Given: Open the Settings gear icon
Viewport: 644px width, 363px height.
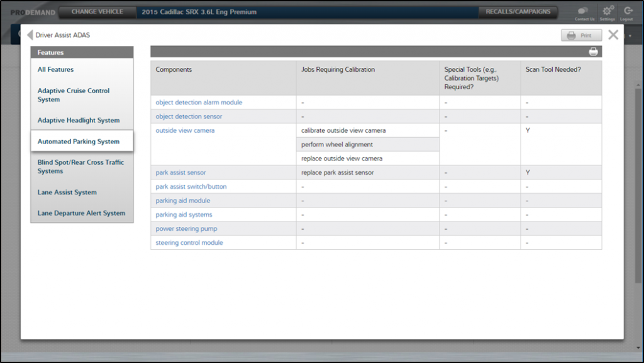Looking at the screenshot, I should point(607,11).
